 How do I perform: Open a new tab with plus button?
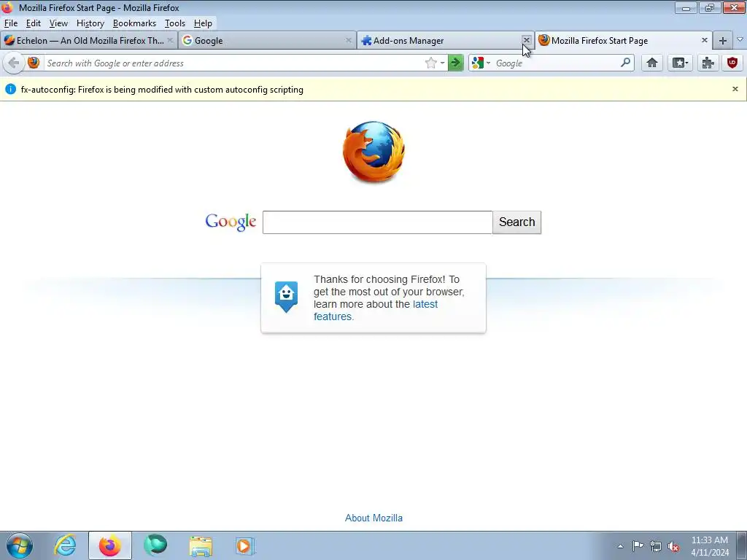click(723, 41)
